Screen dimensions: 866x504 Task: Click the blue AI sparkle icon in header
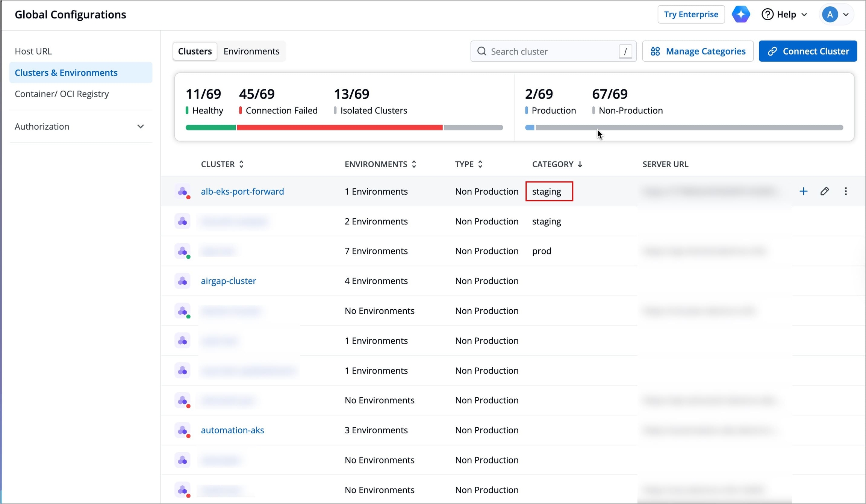[x=740, y=14]
